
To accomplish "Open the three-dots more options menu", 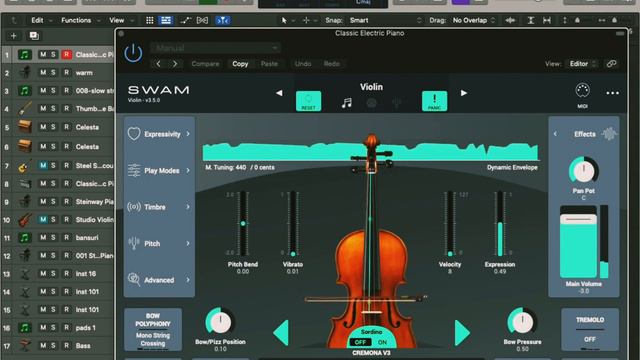I will pos(612,93).
